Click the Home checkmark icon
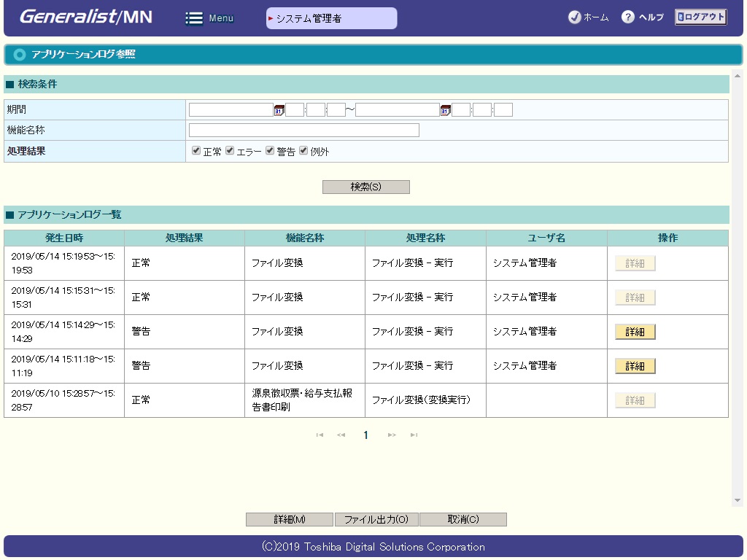This screenshot has width=747, height=560. tap(574, 17)
